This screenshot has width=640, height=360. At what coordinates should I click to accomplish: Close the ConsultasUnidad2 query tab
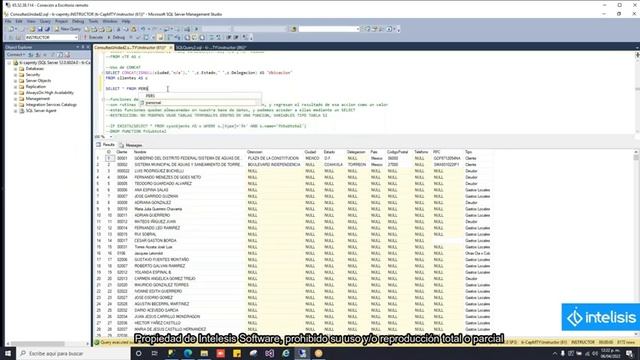pos(171,48)
